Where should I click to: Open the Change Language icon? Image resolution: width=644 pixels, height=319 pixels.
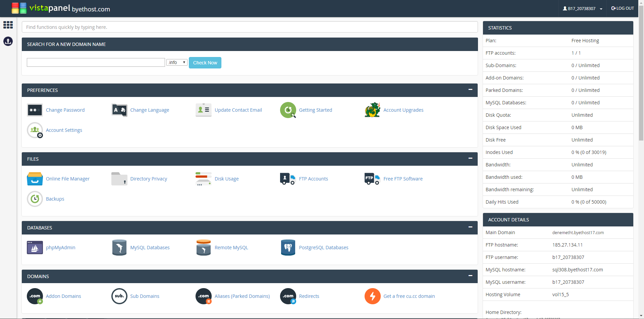119,110
